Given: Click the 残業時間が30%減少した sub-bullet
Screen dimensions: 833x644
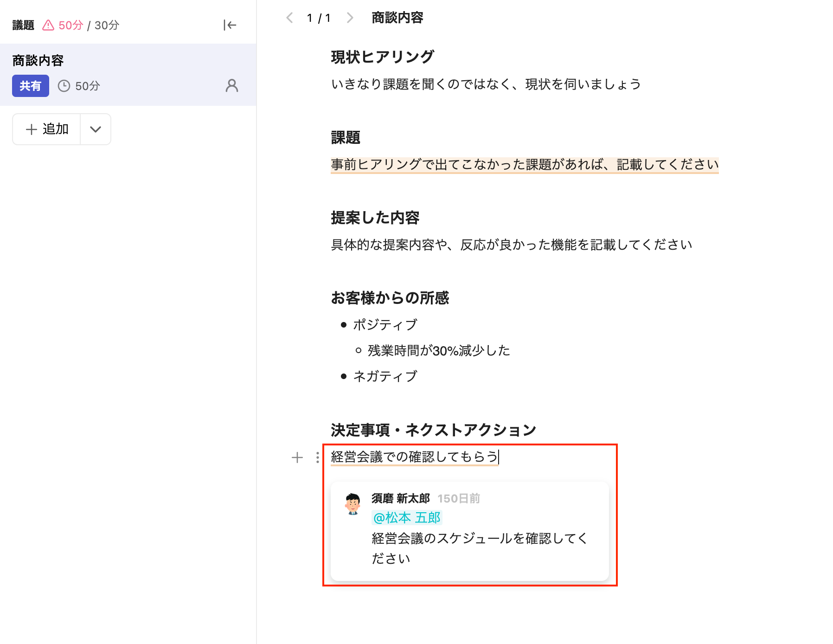Looking at the screenshot, I should click(x=439, y=350).
